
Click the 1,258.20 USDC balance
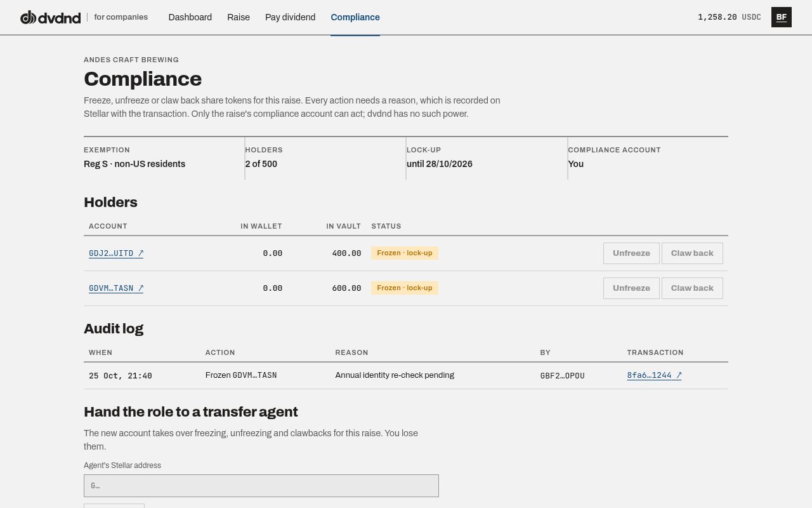pos(730,17)
